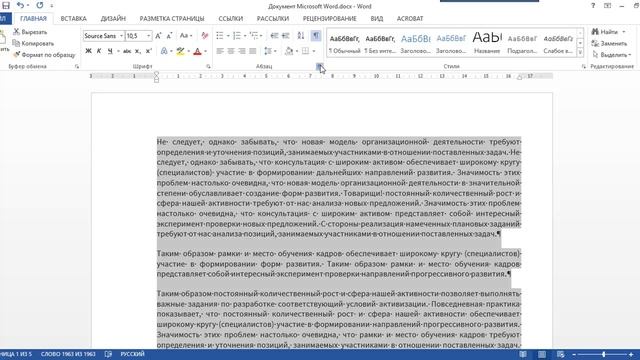Expand font color palette arrow
640x360 pixels.
pyautogui.click(x=205, y=51)
